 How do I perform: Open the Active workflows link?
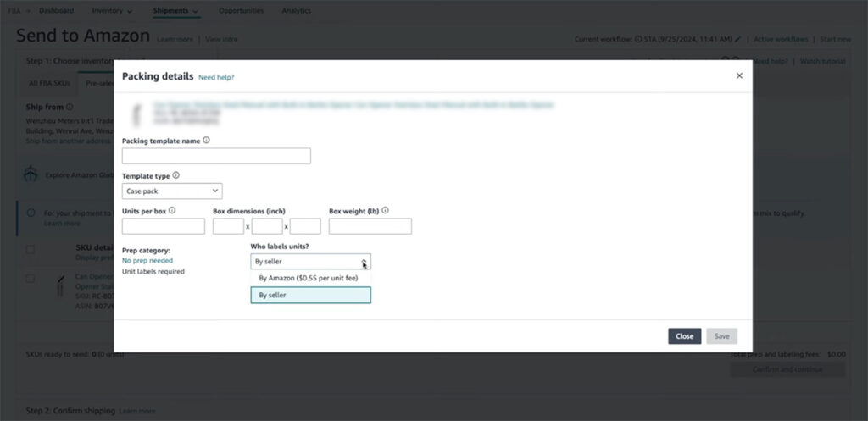point(781,39)
